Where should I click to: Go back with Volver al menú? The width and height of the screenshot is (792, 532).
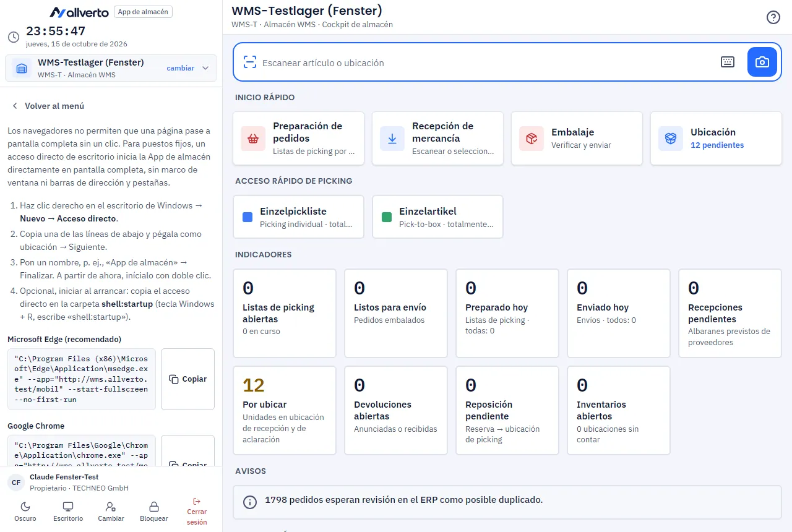point(48,106)
